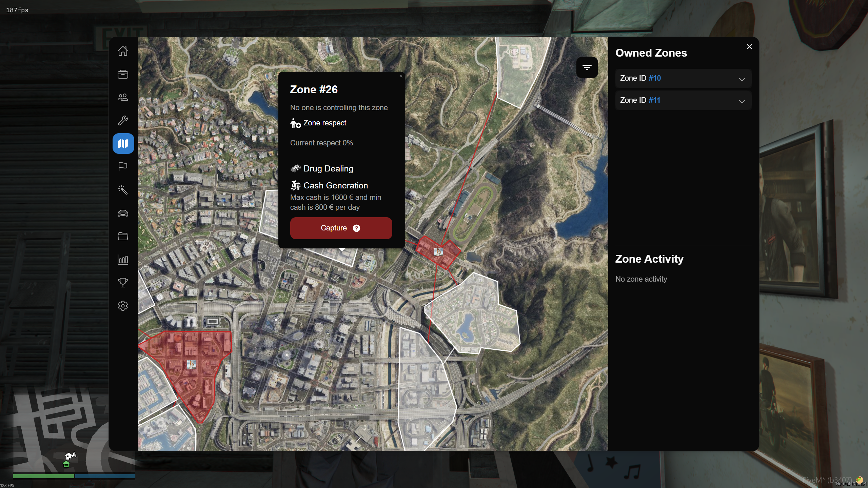View the members panel
868x488 pixels.
point(123,97)
